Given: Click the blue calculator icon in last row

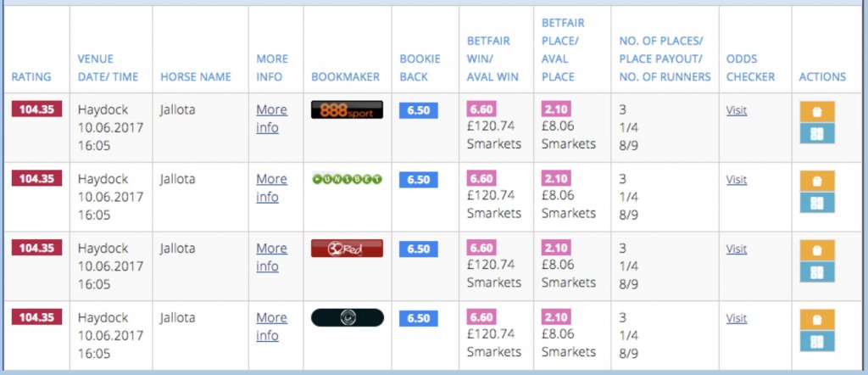Looking at the screenshot, I should (817, 341).
